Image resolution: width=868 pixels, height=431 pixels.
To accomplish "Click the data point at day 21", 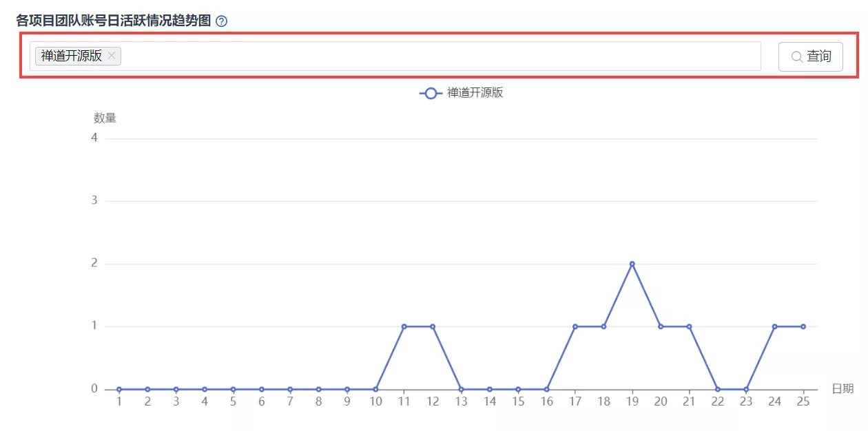I will pos(689,326).
